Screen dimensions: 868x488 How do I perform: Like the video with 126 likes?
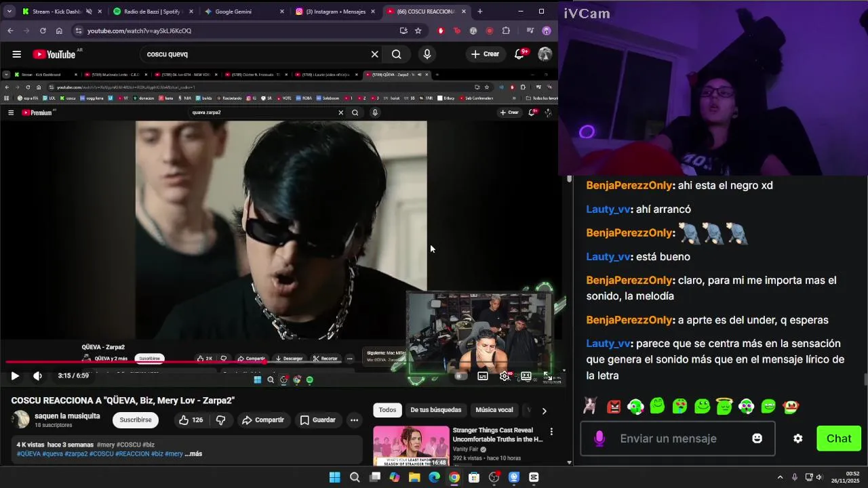coord(191,420)
